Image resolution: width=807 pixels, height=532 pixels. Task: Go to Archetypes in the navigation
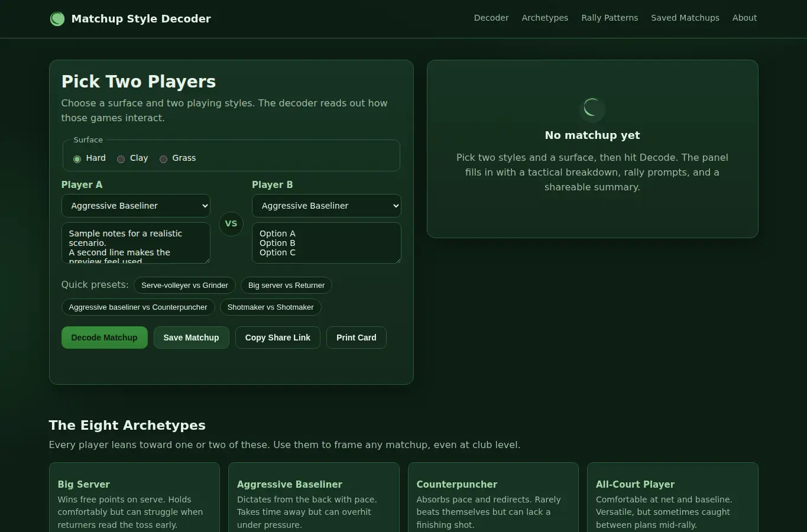point(545,18)
